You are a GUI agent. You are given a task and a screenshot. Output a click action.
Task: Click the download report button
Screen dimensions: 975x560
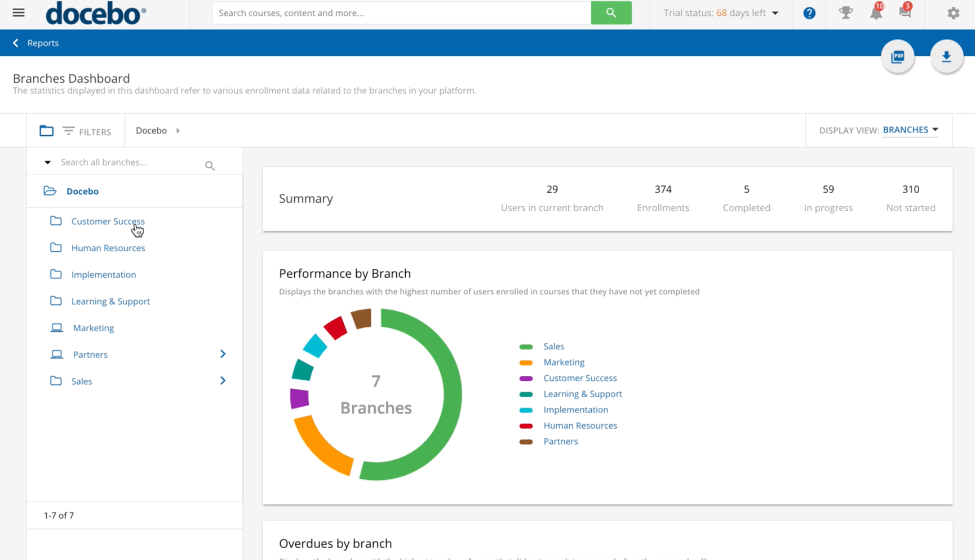(946, 56)
